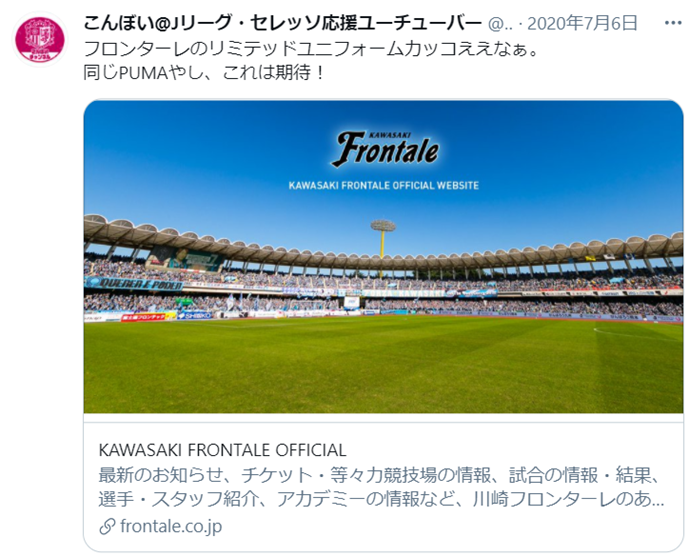
Task: Open the KAWASAKI FRONTALE OFFICIAL card title
Action: pyautogui.click(x=223, y=450)
